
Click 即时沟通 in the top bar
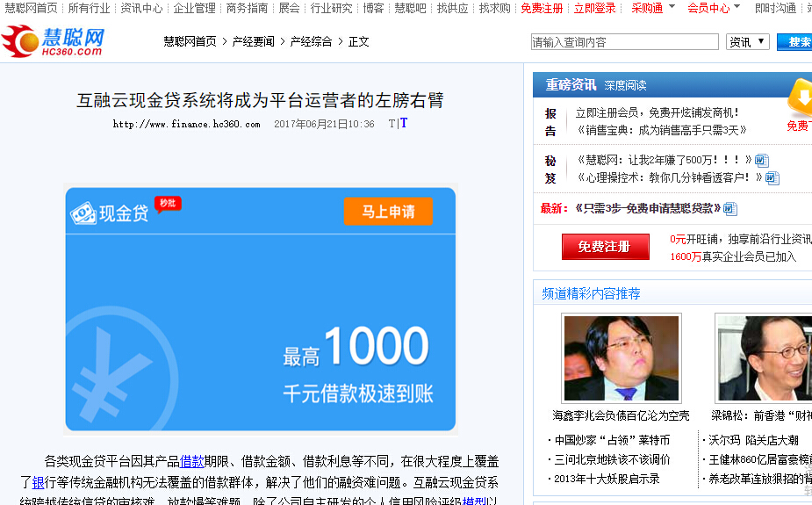[x=776, y=8]
